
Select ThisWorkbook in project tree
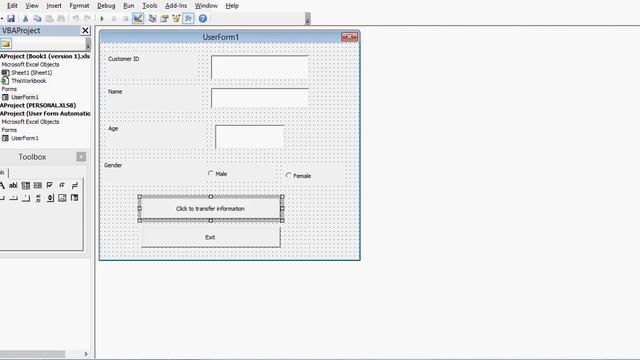tap(24, 81)
